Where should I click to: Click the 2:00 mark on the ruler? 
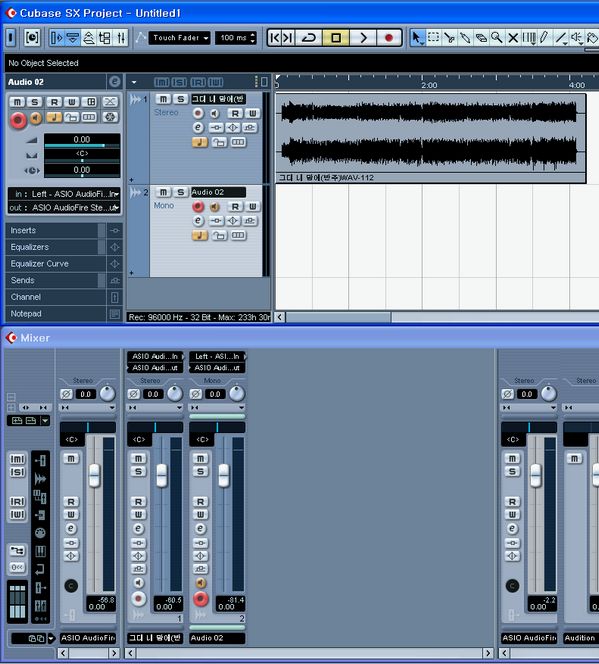(x=429, y=85)
